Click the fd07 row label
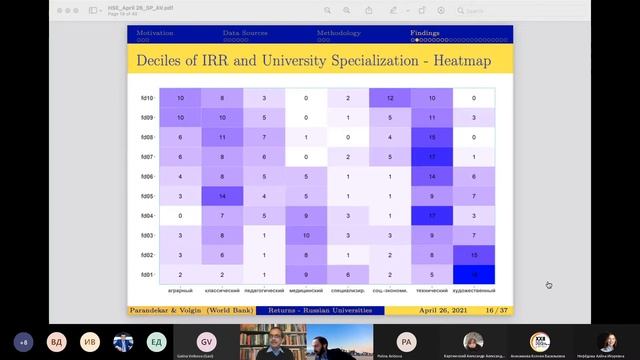640x360 pixels. pyautogui.click(x=147, y=157)
